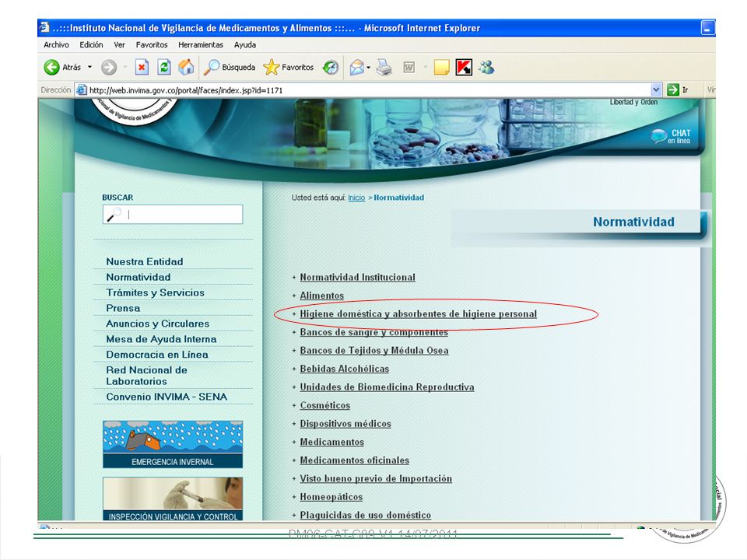Open Búsqueda magnifier in toolbar
747x560 pixels.
click(230, 67)
